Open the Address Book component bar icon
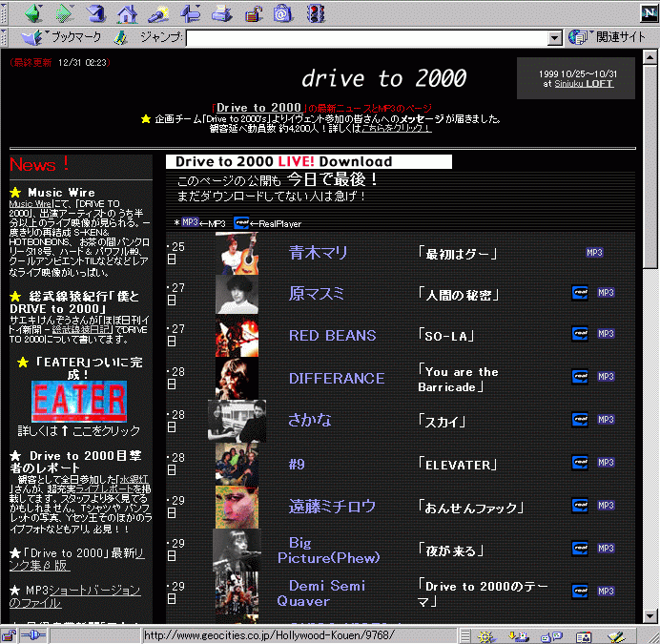Image resolution: width=660 pixels, height=644 pixels. coord(584,636)
